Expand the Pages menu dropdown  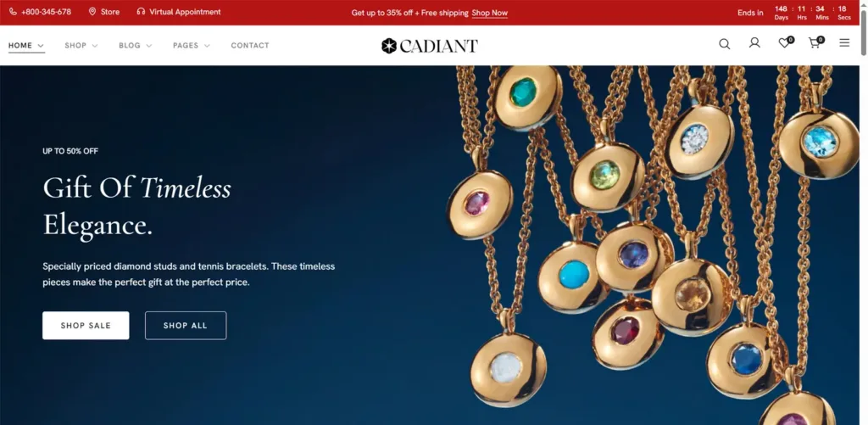pos(192,46)
